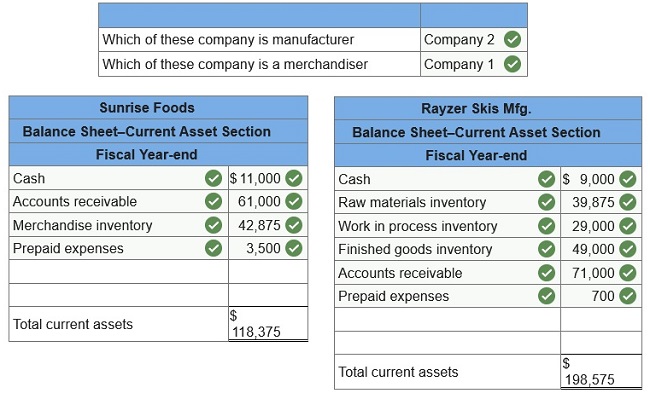Click the $11,000 cash amount field
This screenshot has height=399, width=650.
(268, 178)
